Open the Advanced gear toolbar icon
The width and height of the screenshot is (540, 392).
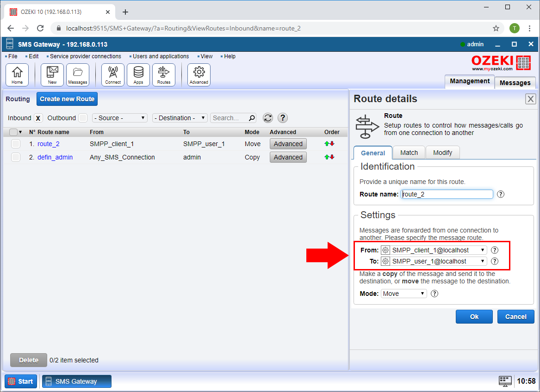coord(199,75)
